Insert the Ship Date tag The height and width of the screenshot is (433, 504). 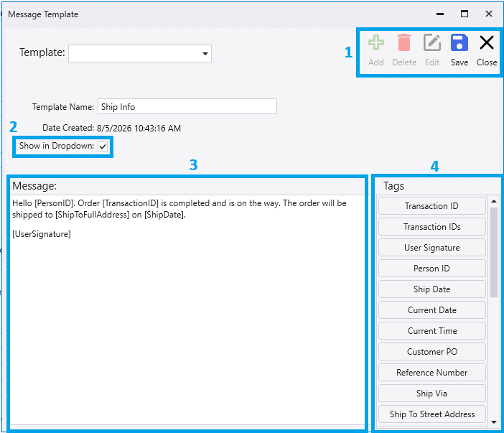click(431, 289)
